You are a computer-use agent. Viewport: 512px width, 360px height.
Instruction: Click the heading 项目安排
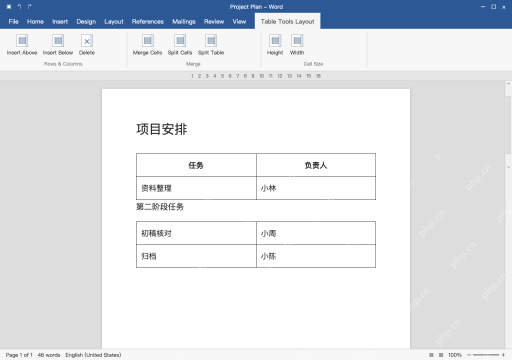(x=162, y=129)
